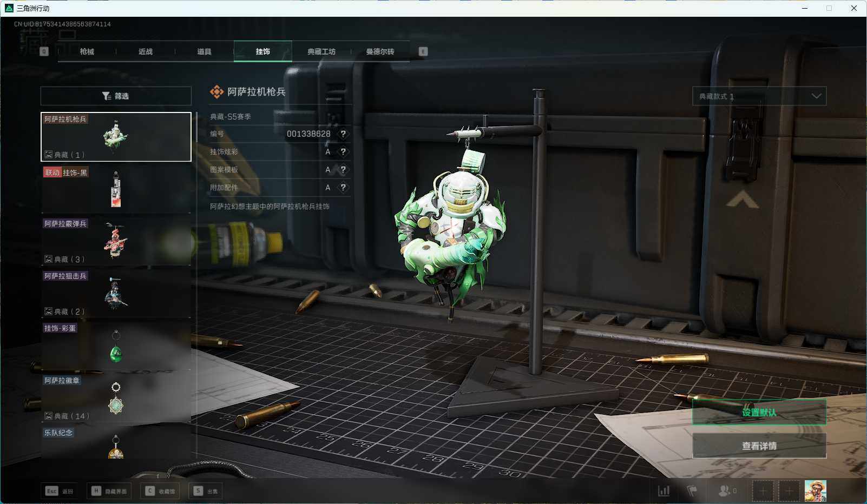Choose the 阿萨拉霰弹兵 charm card
The image size is (867, 504).
[116, 241]
